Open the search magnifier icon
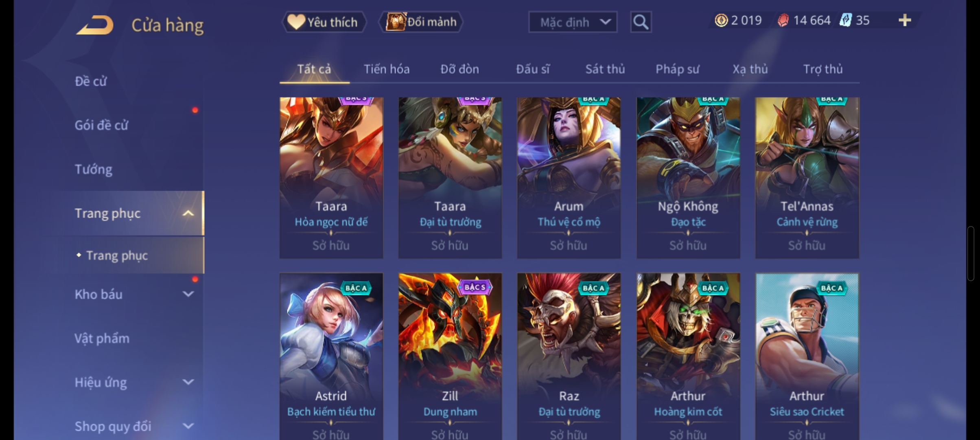The height and width of the screenshot is (440, 980). pos(641,22)
